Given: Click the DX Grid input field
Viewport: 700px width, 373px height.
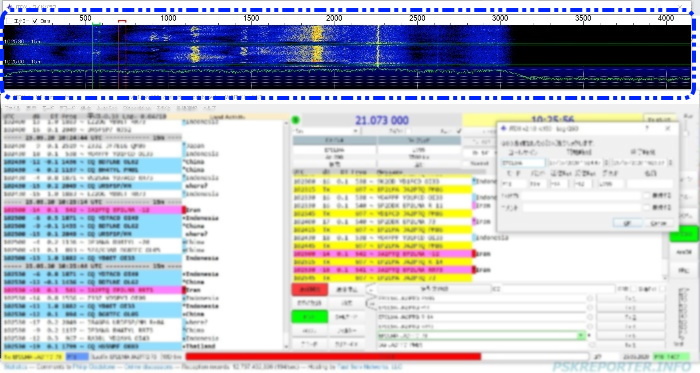Looking at the screenshot, I should point(419,150).
